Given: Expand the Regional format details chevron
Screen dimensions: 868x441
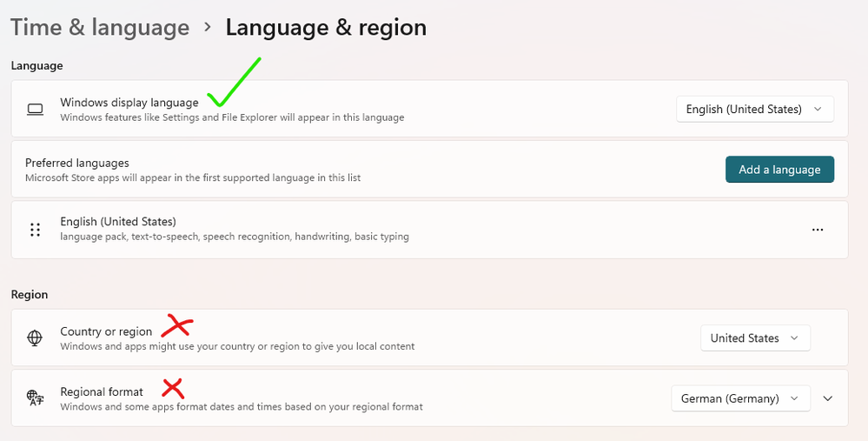Looking at the screenshot, I should [828, 398].
